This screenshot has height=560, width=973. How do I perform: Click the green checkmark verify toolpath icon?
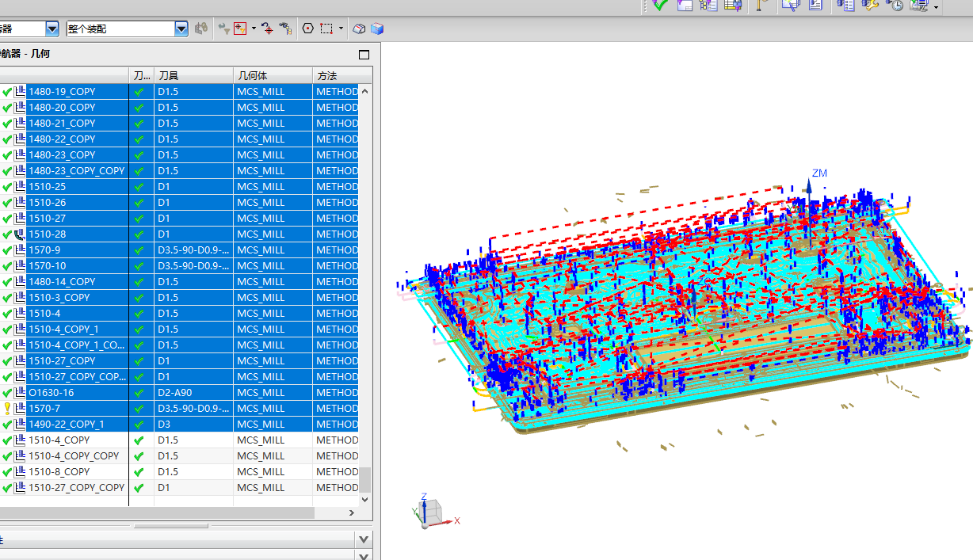coord(659,5)
